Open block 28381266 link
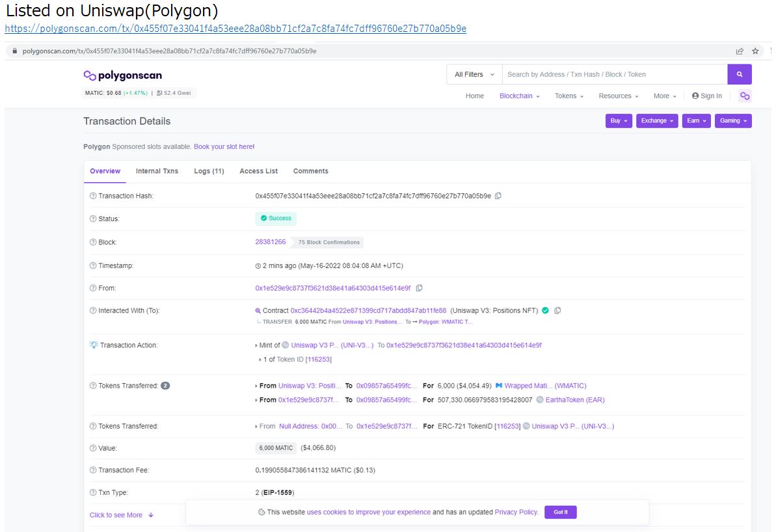The width and height of the screenshot is (776, 532). [270, 242]
